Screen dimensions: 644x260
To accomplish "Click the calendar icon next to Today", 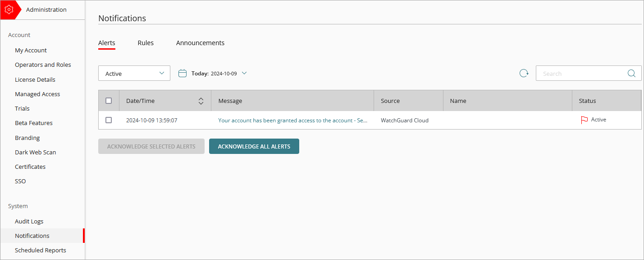I will 182,73.
